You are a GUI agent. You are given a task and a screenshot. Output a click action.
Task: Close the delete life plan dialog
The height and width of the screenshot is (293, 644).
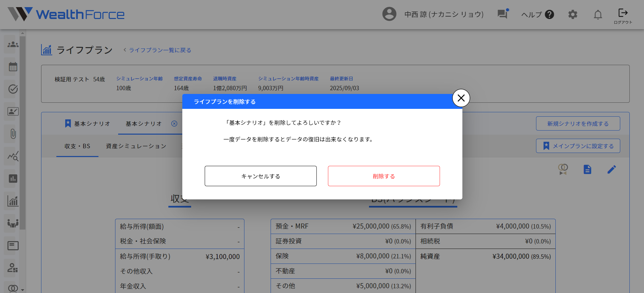(x=461, y=98)
